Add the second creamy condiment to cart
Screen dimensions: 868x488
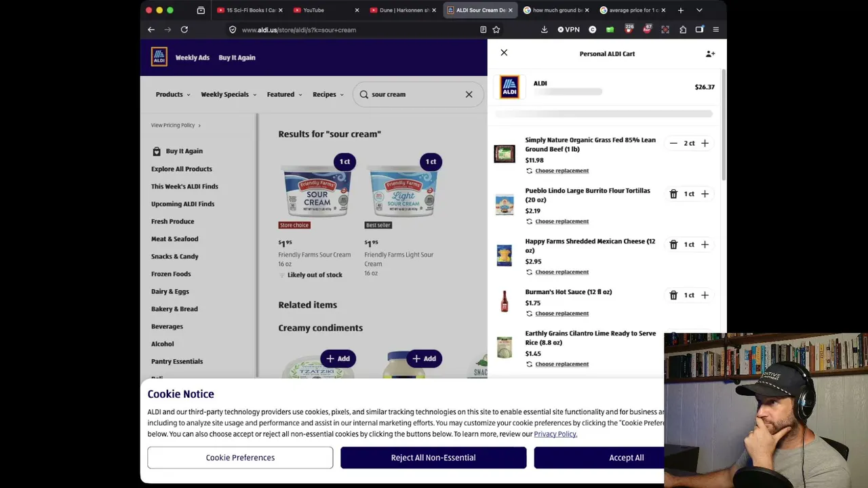point(424,359)
